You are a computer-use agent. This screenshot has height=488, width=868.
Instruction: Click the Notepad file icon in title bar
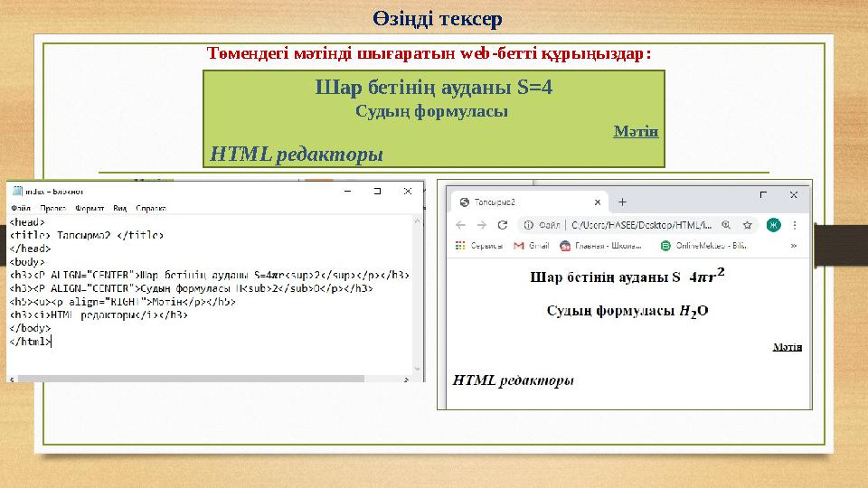click(17, 191)
